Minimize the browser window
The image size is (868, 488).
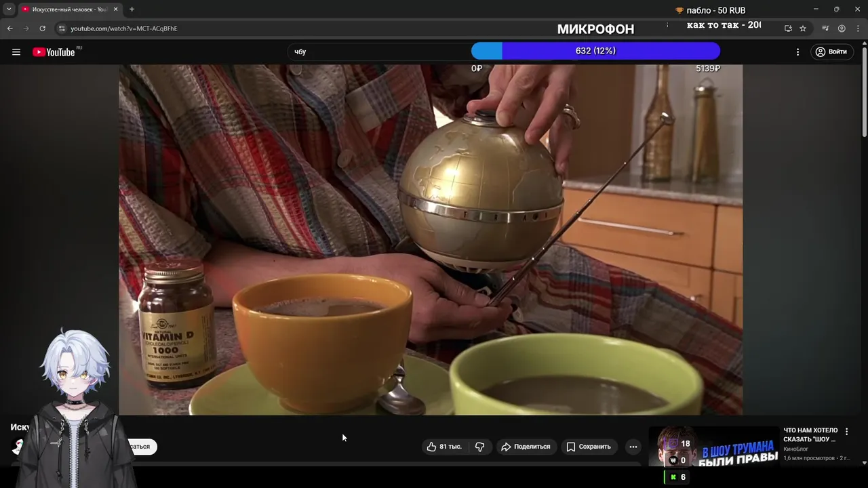(x=816, y=9)
